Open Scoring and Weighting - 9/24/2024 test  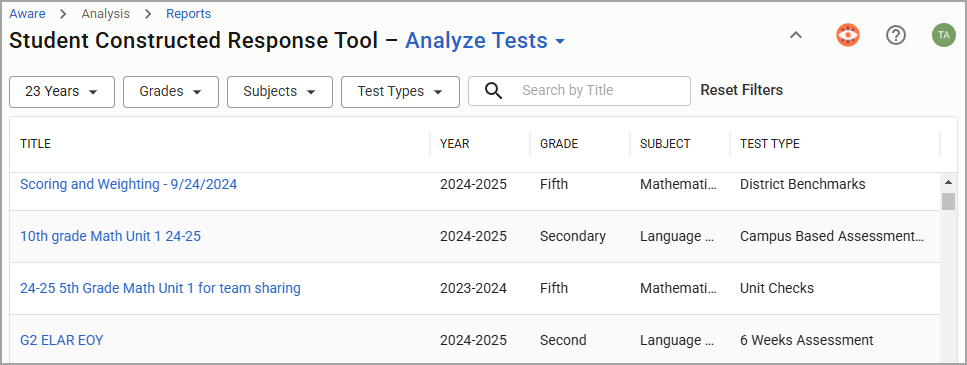coord(128,184)
